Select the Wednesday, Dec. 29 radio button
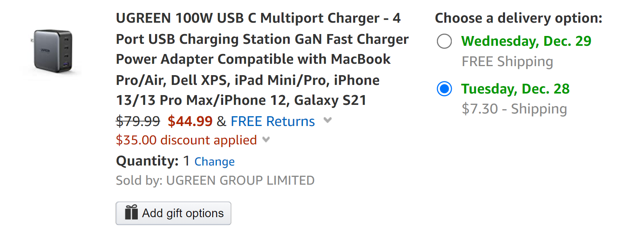Viewport: 644px width, 234px height. (444, 41)
